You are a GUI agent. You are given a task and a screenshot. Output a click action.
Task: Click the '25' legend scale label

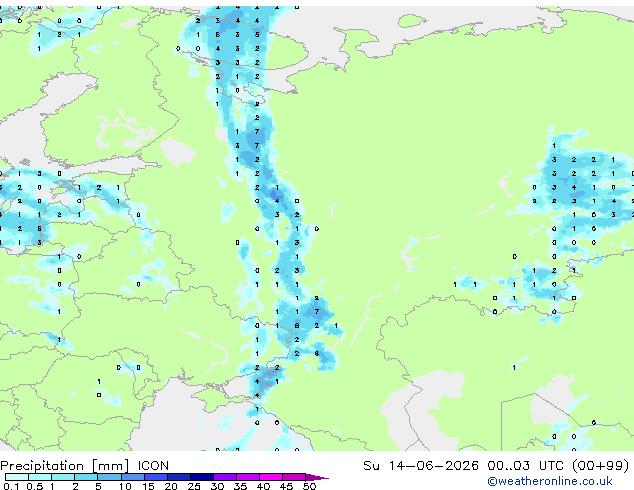click(194, 486)
